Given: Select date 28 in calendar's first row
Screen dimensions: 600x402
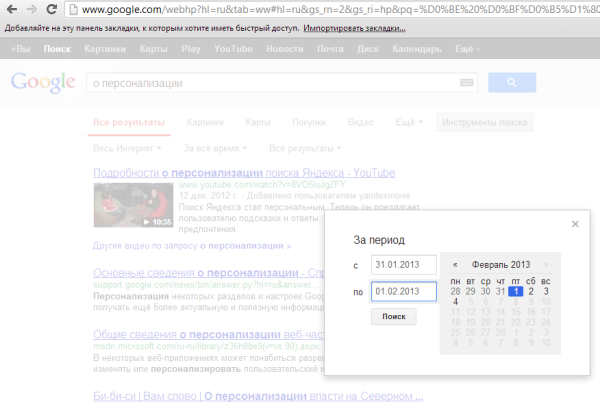Looking at the screenshot, I should (455, 291).
